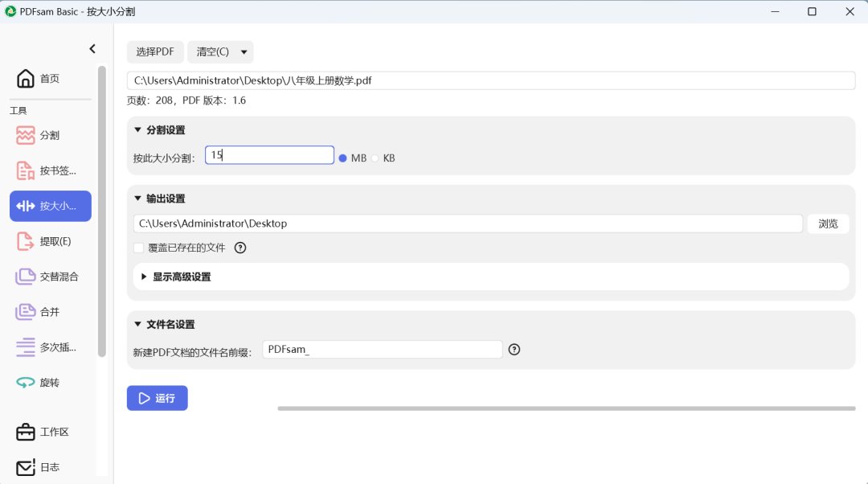Minimize the PDFsam Basic window
Screen dimensions: 868x484
tap(775, 11)
